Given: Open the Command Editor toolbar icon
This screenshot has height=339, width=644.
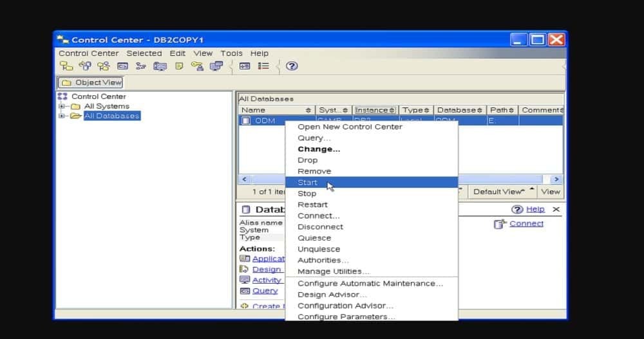Looking at the screenshot, I should pos(122,66).
